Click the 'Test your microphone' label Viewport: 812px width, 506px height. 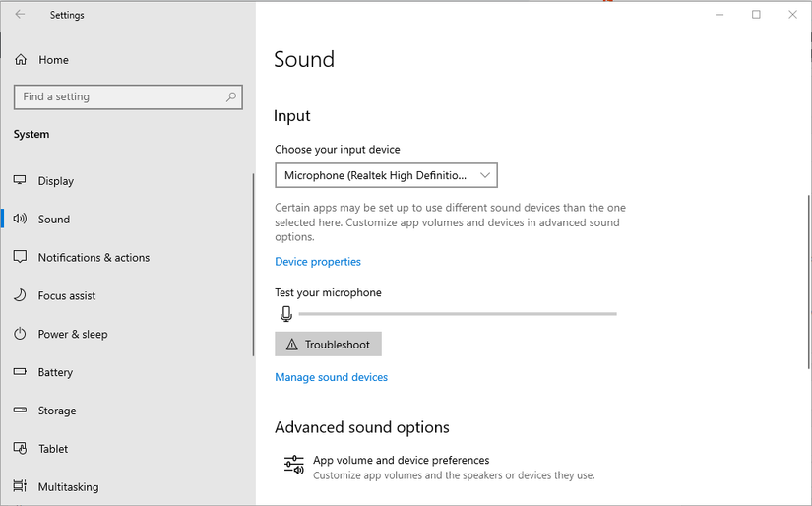coord(328,292)
